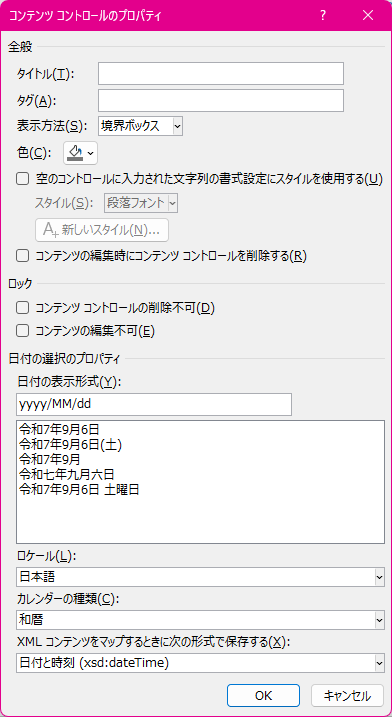This screenshot has height=717, width=392.
Task: Check コンテンツの編集不可 lock option
Action: coord(22,330)
